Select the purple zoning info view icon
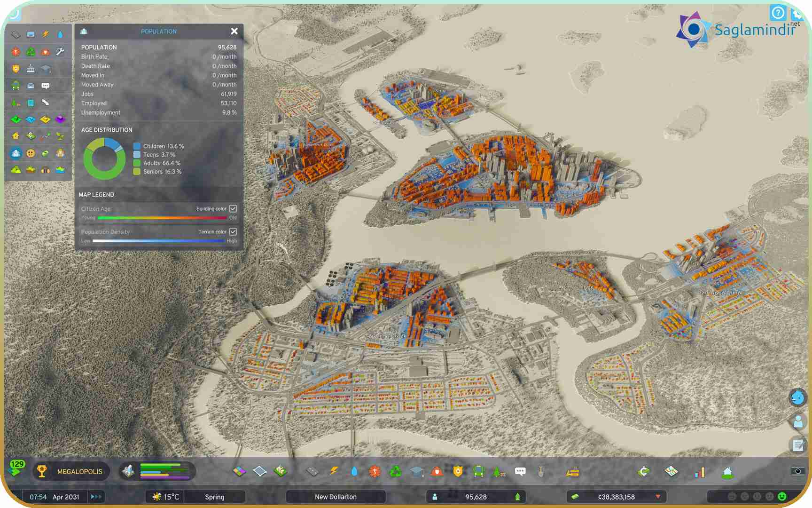Viewport: 812px width, 508px height. click(60, 119)
